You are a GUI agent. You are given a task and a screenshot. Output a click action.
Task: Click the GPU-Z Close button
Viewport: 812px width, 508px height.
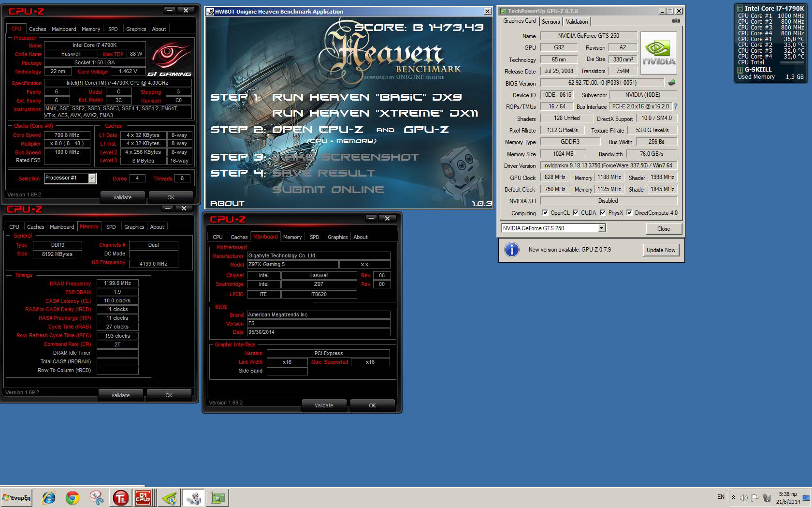tap(664, 229)
